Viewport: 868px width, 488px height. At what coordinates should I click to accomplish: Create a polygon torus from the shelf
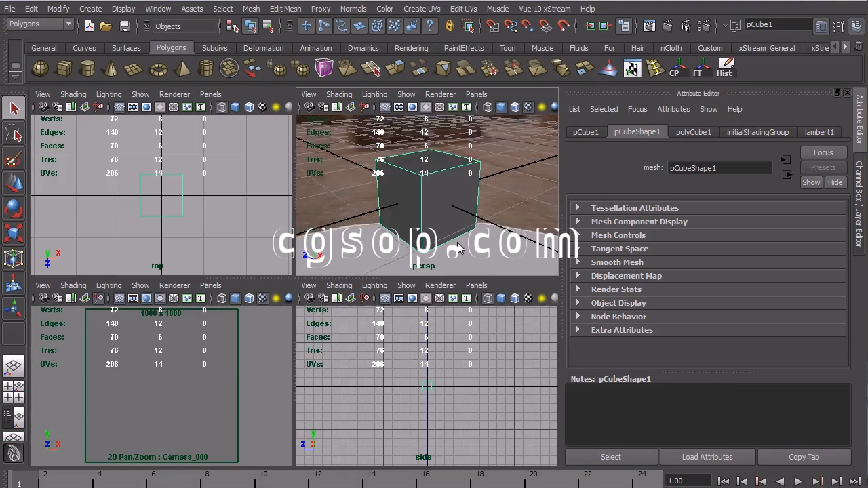[158, 69]
